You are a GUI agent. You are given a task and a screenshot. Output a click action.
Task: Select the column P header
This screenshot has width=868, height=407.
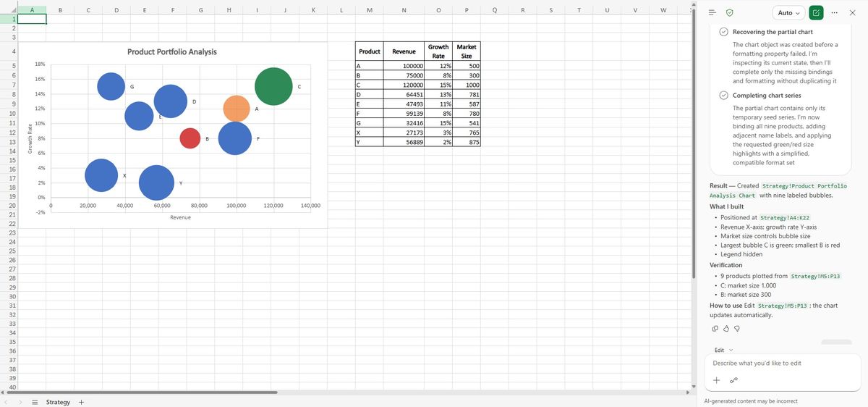tap(467, 9)
